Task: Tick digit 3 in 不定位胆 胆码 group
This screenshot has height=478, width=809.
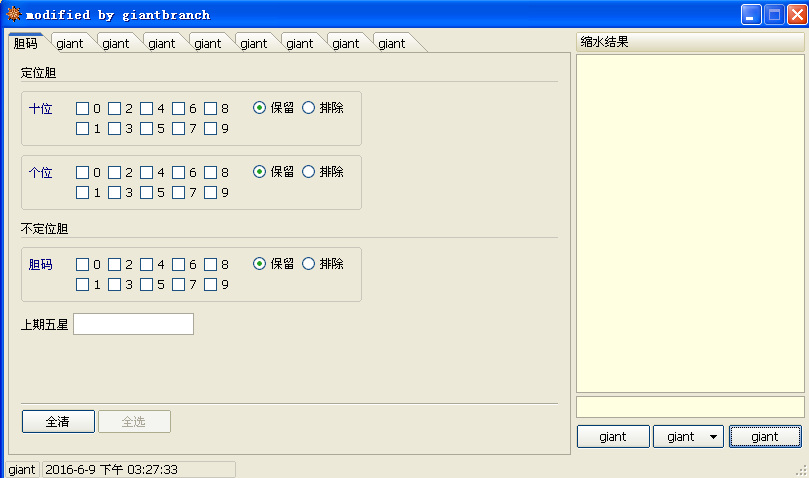Action: pyautogui.click(x=115, y=284)
